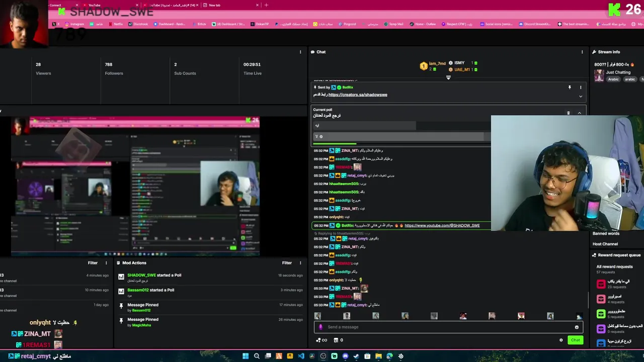Open the All reward requests entry
This screenshot has height=362, width=644.
[x=614, y=269]
